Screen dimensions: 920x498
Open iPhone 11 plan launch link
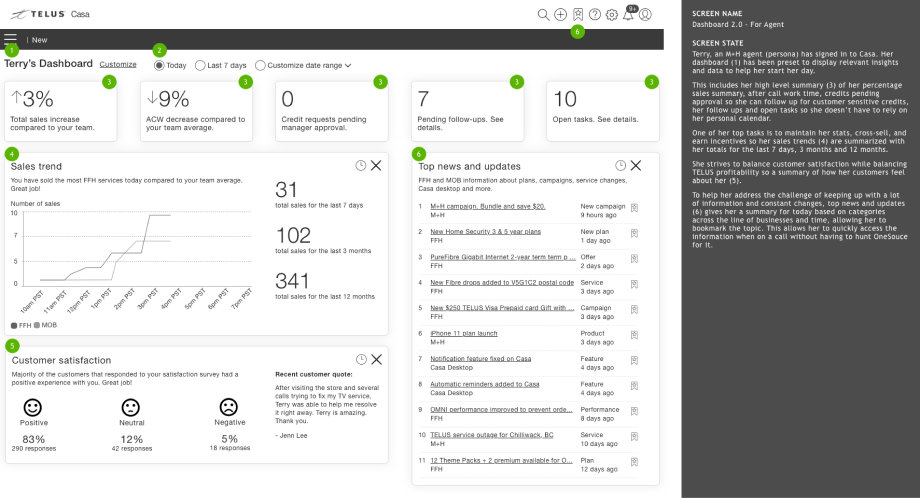(464, 333)
